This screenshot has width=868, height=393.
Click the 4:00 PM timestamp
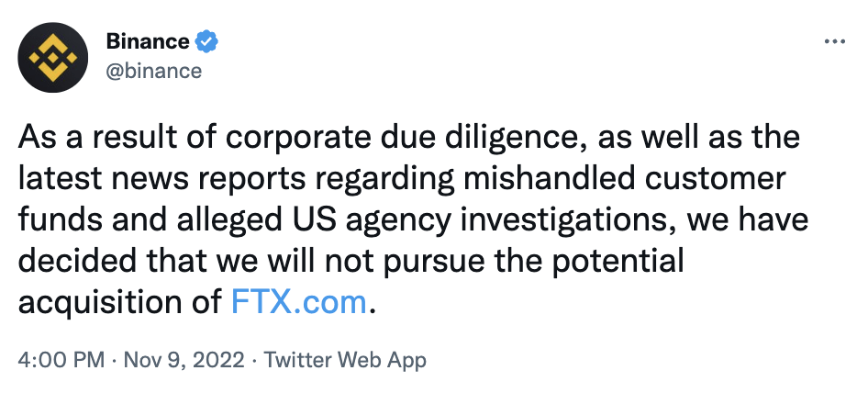click(61, 360)
